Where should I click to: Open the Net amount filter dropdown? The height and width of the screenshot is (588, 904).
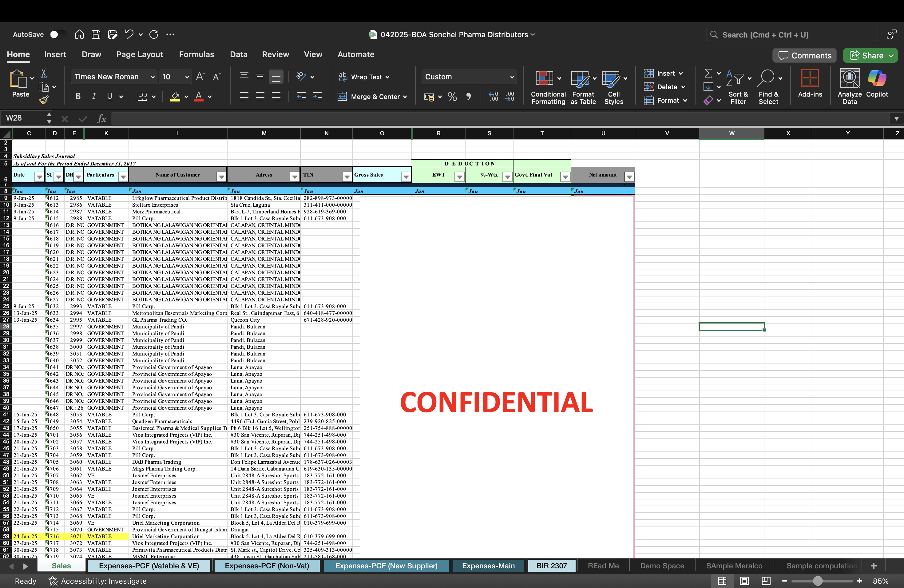629,177
